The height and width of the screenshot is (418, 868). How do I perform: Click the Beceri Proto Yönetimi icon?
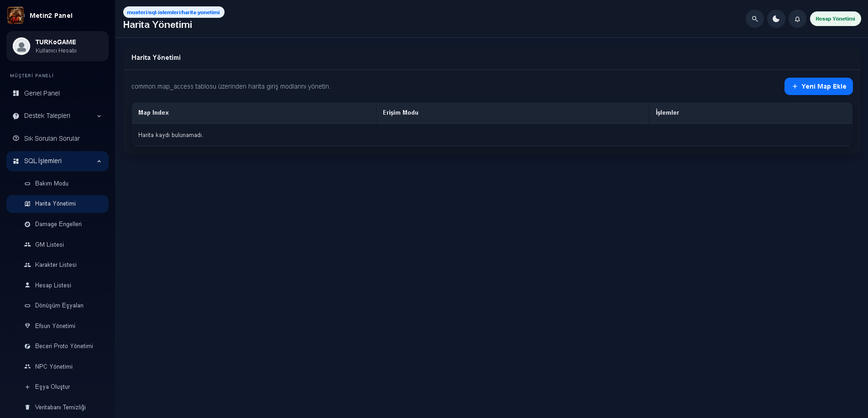coord(27,346)
